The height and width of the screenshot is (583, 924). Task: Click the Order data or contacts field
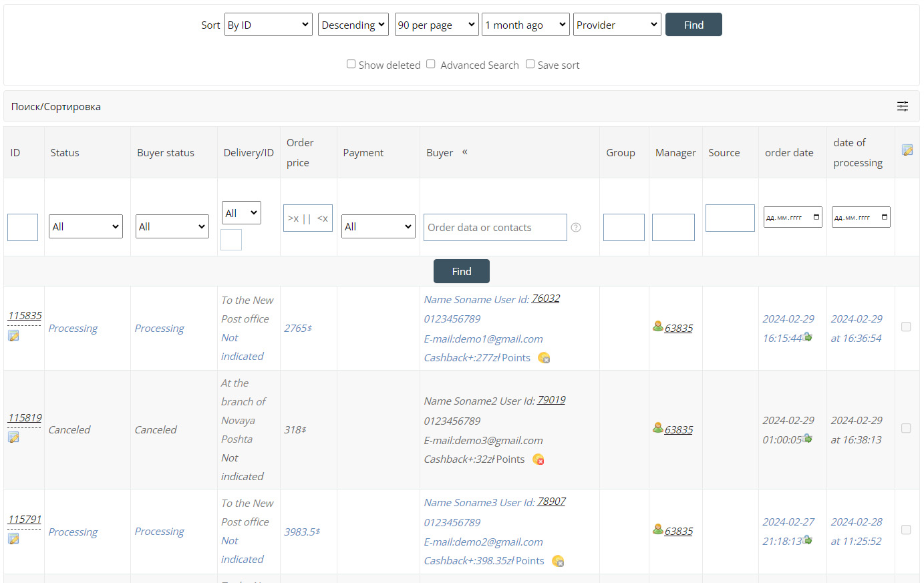(x=494, y=228)
